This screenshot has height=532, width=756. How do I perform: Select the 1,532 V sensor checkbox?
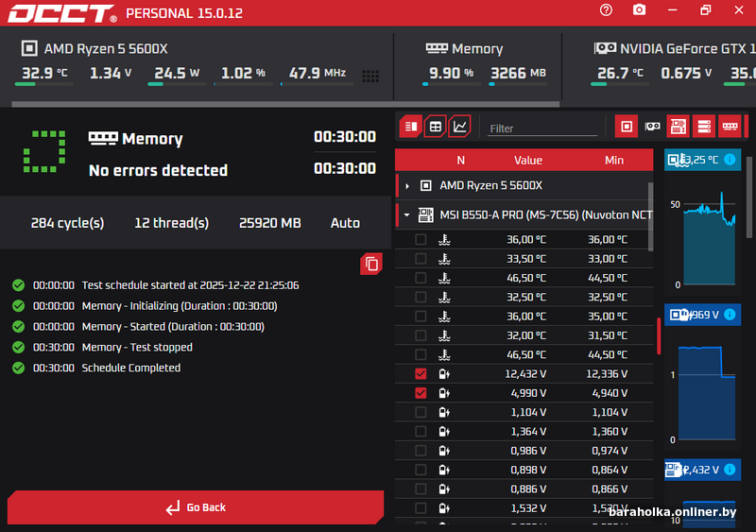point(421,507)
